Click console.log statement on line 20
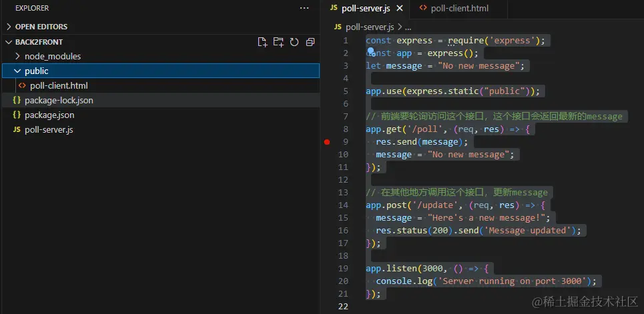The image size is (644, 314). coord(486,281)
